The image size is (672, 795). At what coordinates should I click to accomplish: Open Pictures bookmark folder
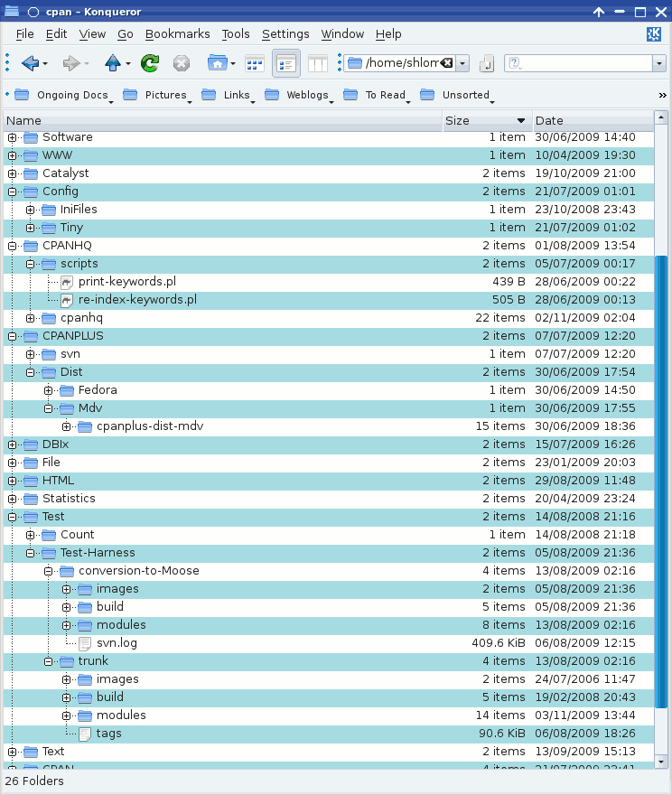click(x=157, y=95)
